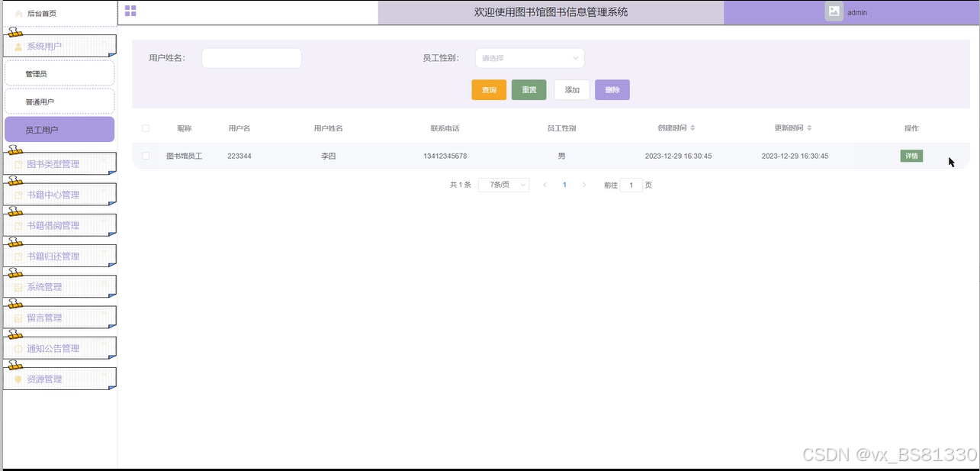Click the 添加 button
980x471 pixels.
[572, 90]
